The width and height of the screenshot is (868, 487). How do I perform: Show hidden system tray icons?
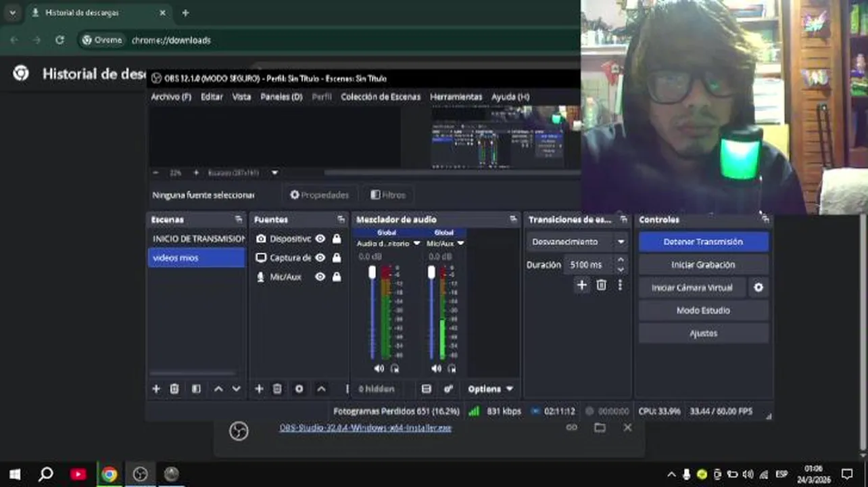click(x=671, y=474)
